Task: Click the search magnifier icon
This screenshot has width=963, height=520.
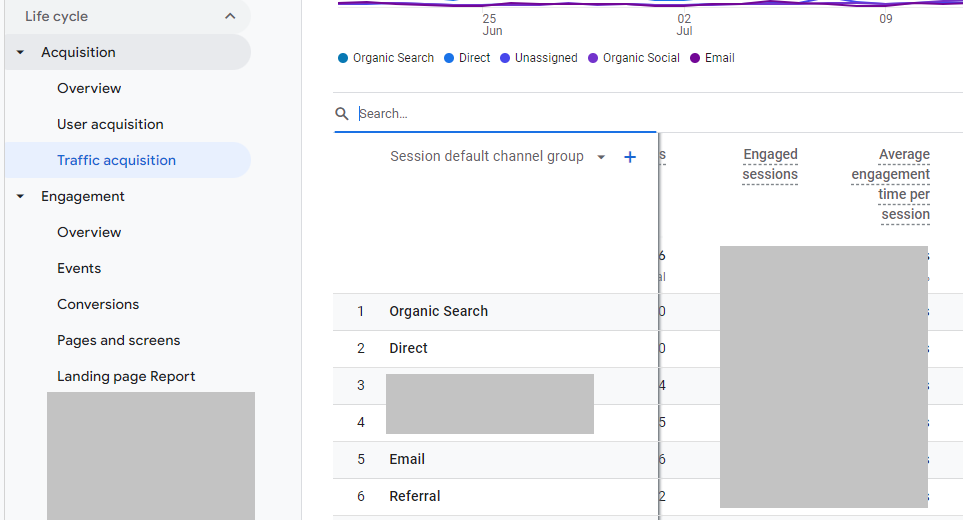Action: (x=343, y=114)
